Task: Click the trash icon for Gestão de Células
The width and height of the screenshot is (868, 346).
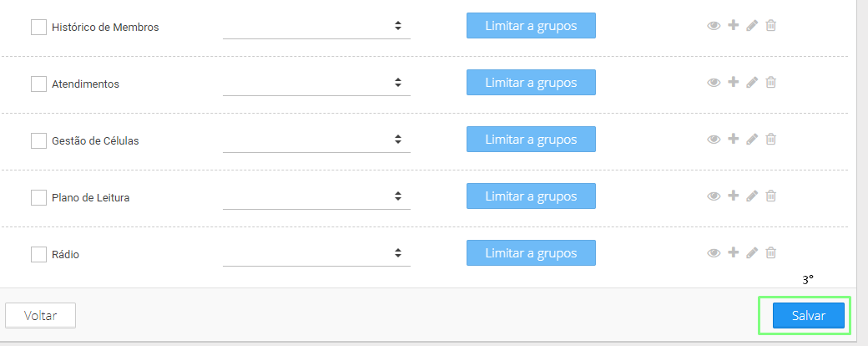Action: click(x=770, y=140)
